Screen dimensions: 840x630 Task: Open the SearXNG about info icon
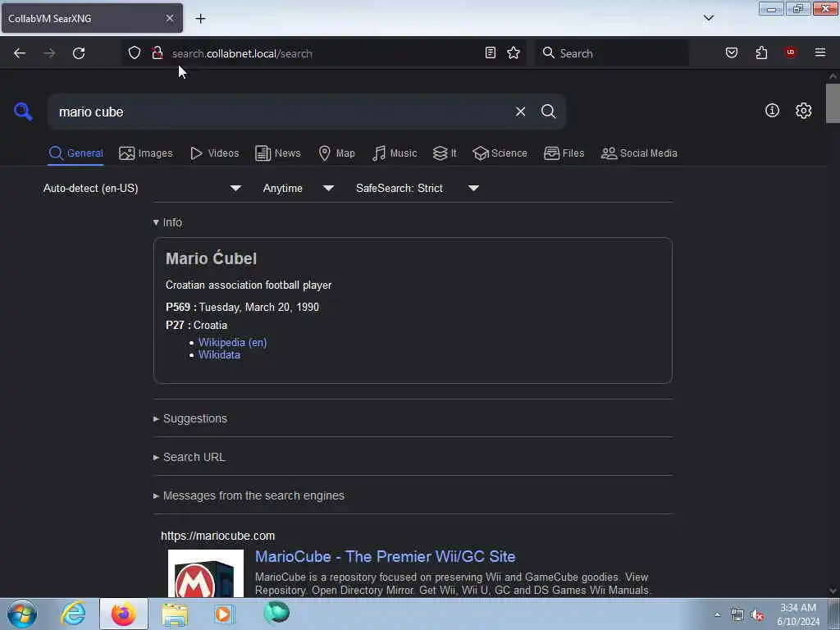772,111
